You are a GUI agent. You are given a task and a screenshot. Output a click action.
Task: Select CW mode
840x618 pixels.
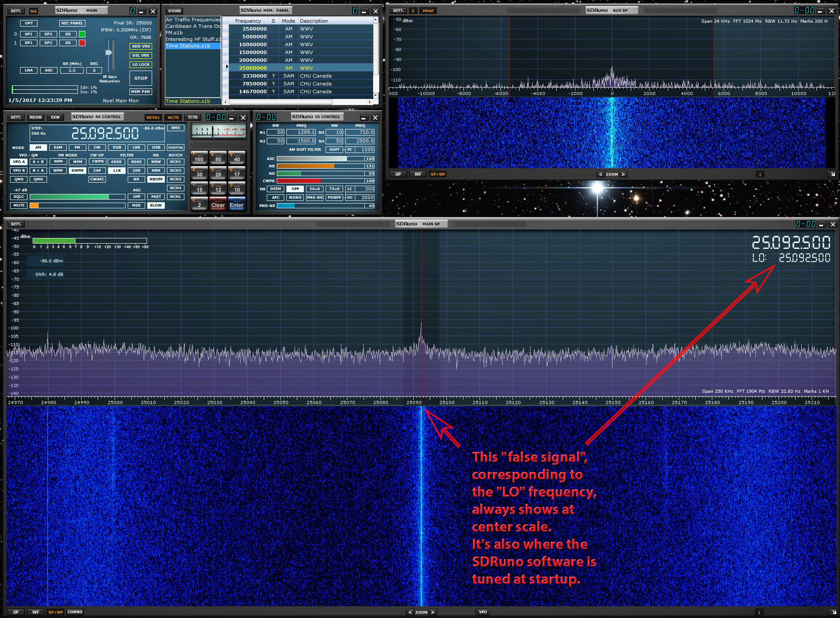coord(97,147)
